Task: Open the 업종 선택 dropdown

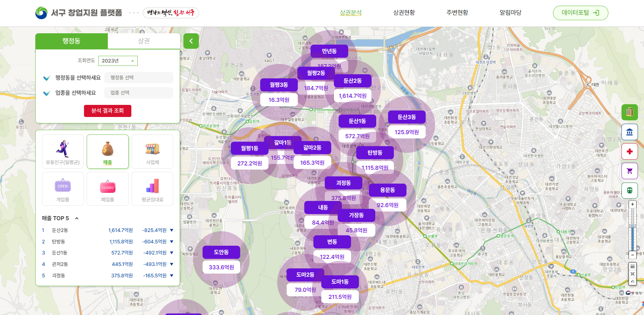Action: (x=139, y=93)
